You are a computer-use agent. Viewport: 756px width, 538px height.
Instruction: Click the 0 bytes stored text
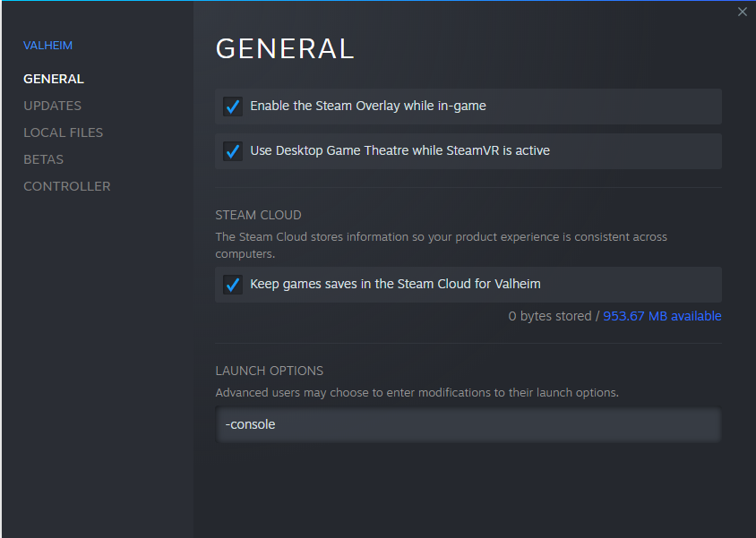[548, 315]
